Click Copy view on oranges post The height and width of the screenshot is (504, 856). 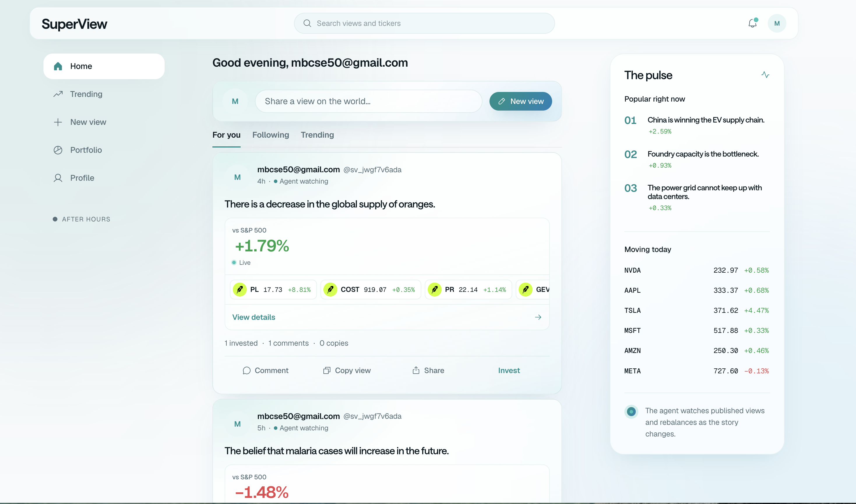click(347, 370)
